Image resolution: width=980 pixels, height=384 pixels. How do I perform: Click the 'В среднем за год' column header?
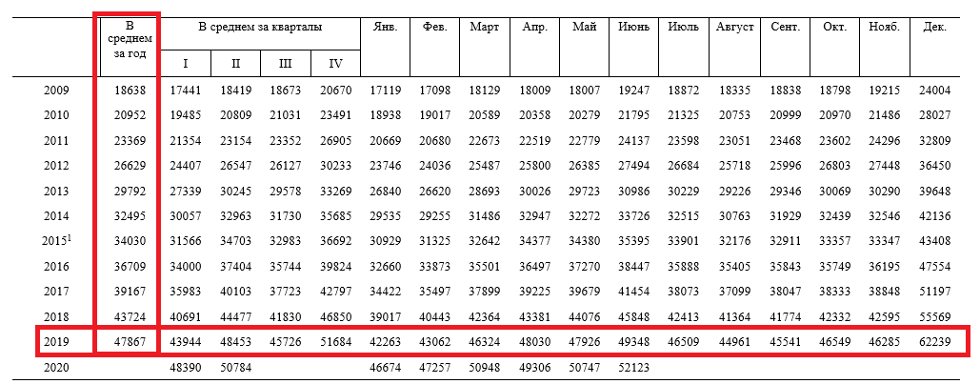click(x=130, y=40)
